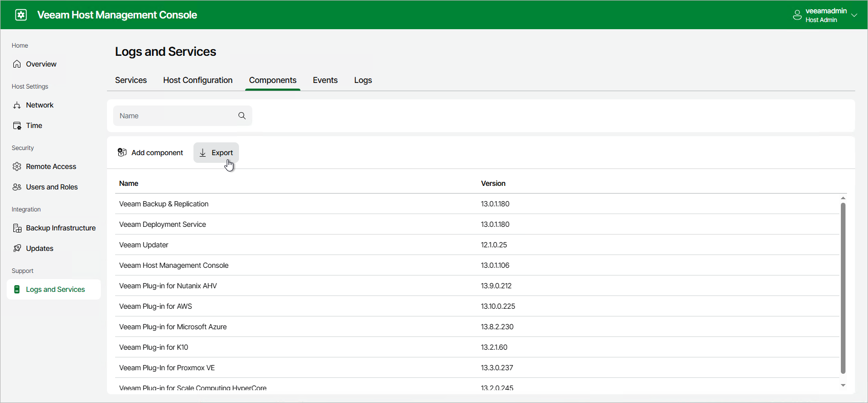Click the search magnifier icon
Image resolution: width=868 pixels, height=403 pixels.
(242, 116)
